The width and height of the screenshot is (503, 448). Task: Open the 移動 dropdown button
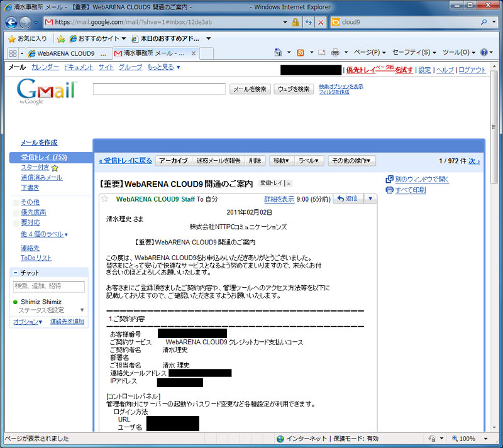click(281, 161)
